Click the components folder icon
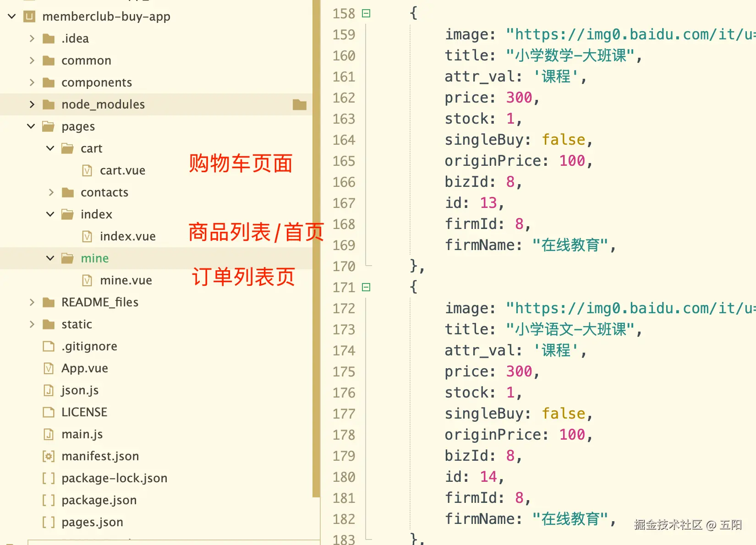The width and height of the screenshot is (756, 545). (x=49, y=82)
